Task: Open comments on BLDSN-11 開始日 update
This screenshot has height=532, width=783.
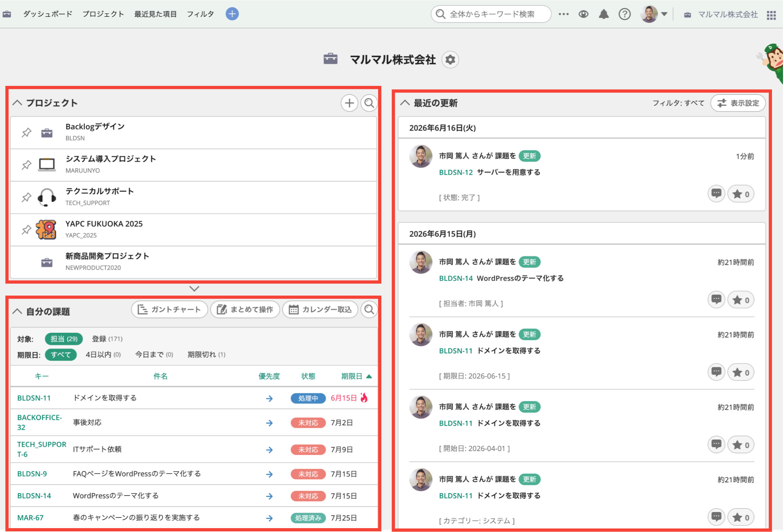Action: coord(716,444)
